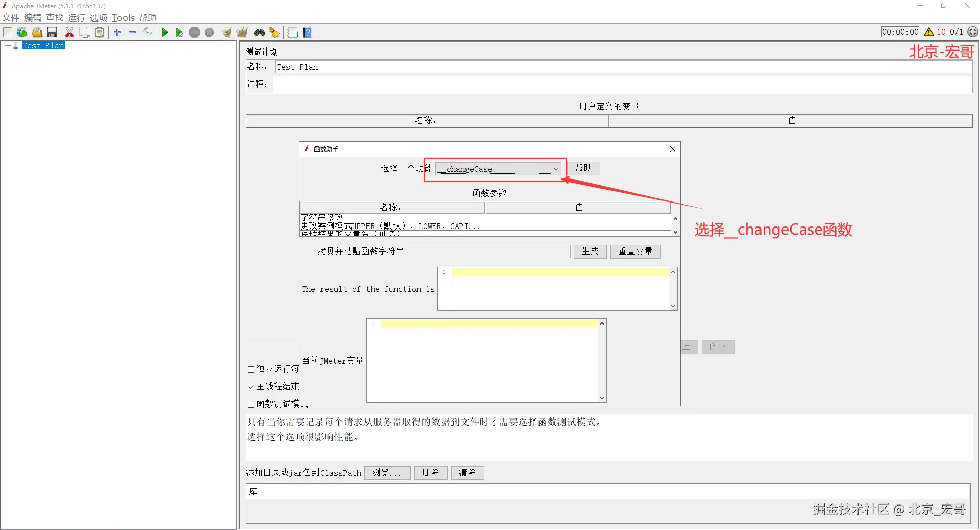Viewport: 980px width, 530px height.
Task: Click value cell for 字符串修改 parameter
Action: click(578, 218)
